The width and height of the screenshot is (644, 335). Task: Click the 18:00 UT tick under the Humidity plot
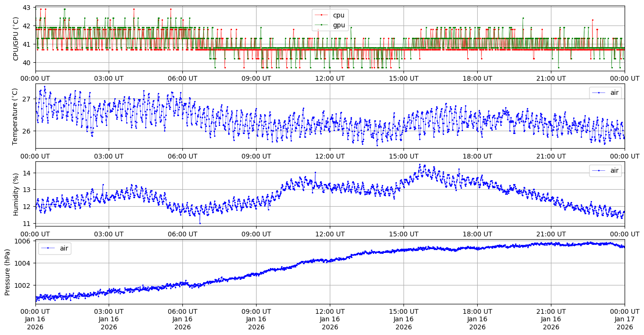coord(477,234)
